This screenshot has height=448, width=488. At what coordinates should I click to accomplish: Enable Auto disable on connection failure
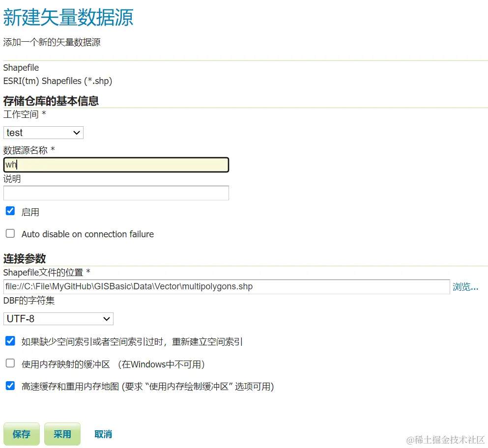tap(10, 233)
